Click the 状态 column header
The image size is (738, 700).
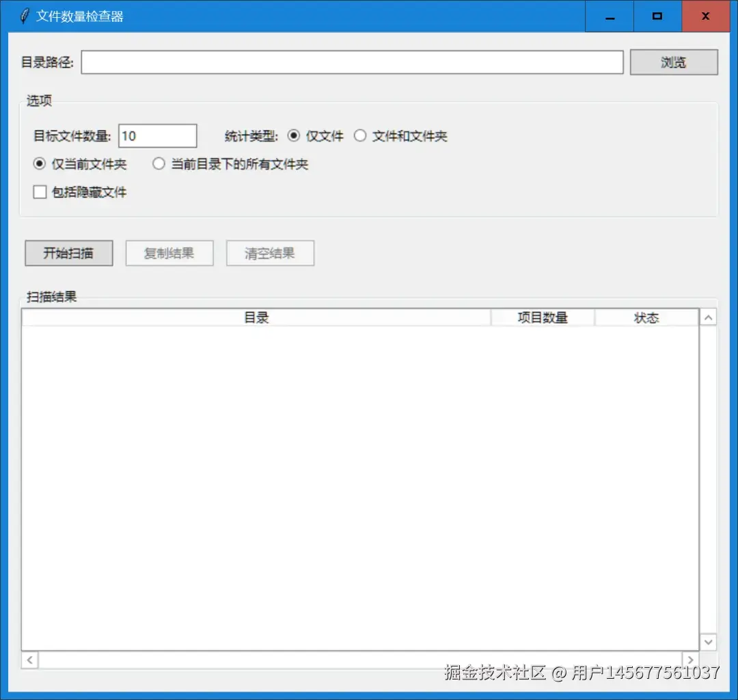[646, 317]
